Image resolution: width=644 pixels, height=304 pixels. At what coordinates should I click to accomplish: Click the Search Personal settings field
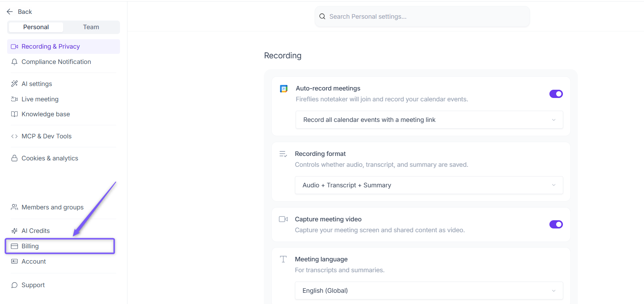(422, 16)
